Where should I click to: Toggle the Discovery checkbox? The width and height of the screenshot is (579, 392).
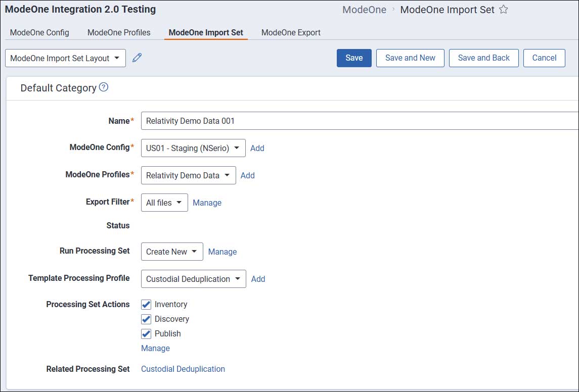tap(146, 319)
